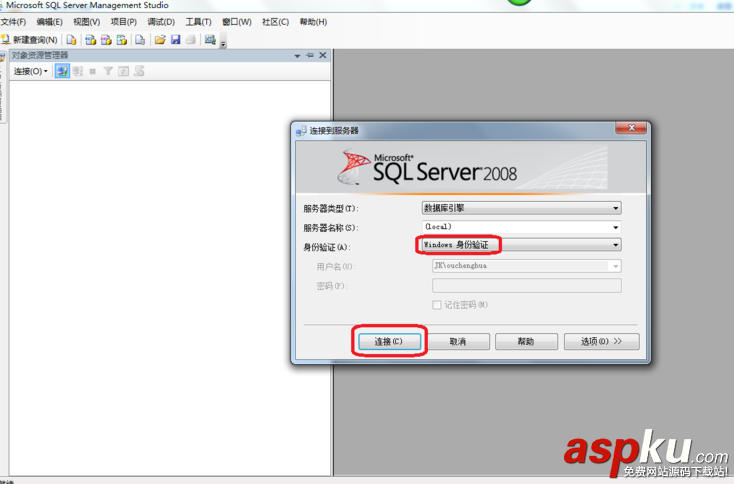Viewport: 734px width, 484px height.
Task: Click the Stop square icon in Object Explorer
Action: (x=93, y=72)
